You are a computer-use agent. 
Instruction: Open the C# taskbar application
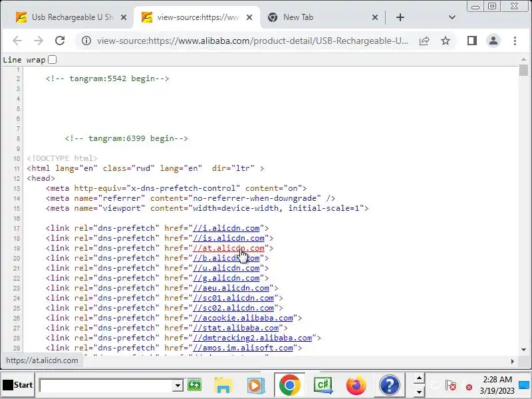pos(323,386)
